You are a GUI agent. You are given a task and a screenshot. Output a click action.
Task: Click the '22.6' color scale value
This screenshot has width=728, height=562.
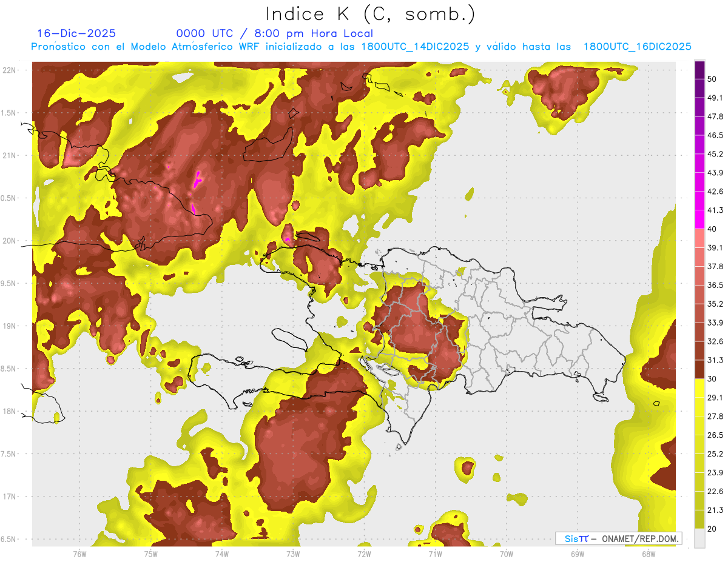click(715, 491)
